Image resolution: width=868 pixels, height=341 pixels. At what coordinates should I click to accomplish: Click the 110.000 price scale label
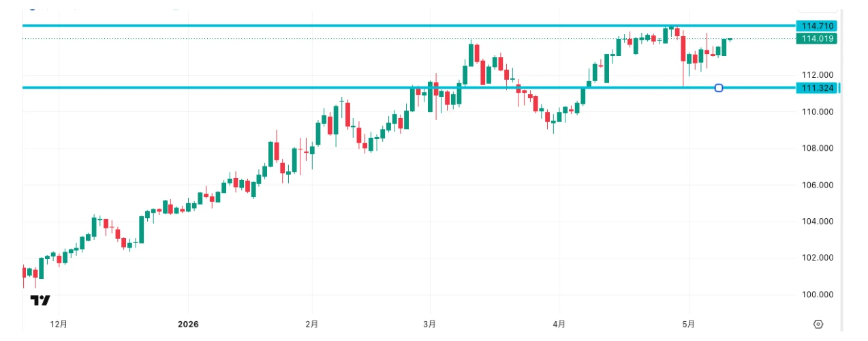(817, 112)
